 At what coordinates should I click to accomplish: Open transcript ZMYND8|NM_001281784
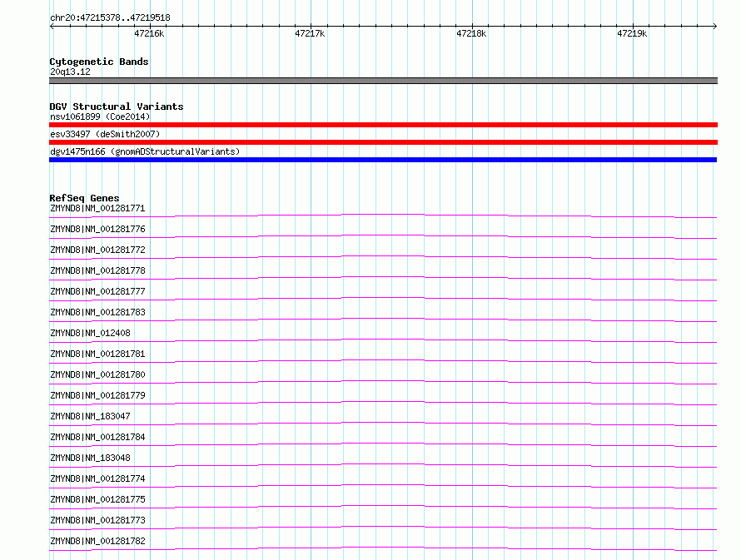pos(97,437)
